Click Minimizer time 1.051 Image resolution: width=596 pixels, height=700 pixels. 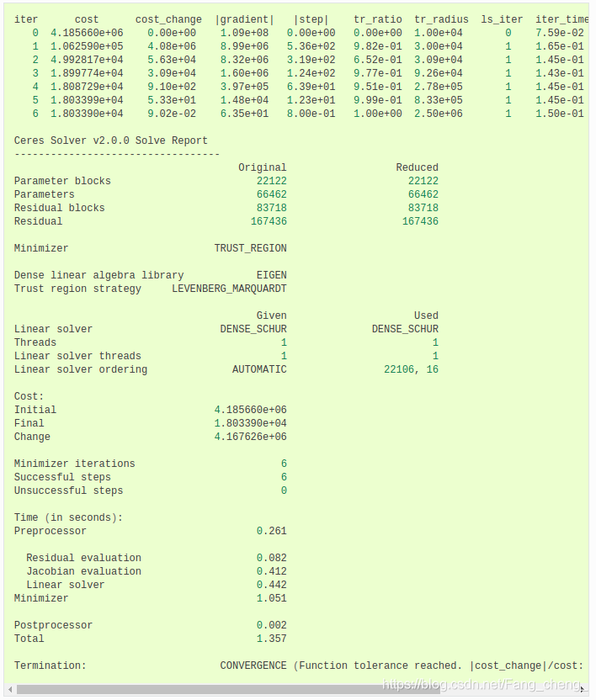click(x=272, y=598)
